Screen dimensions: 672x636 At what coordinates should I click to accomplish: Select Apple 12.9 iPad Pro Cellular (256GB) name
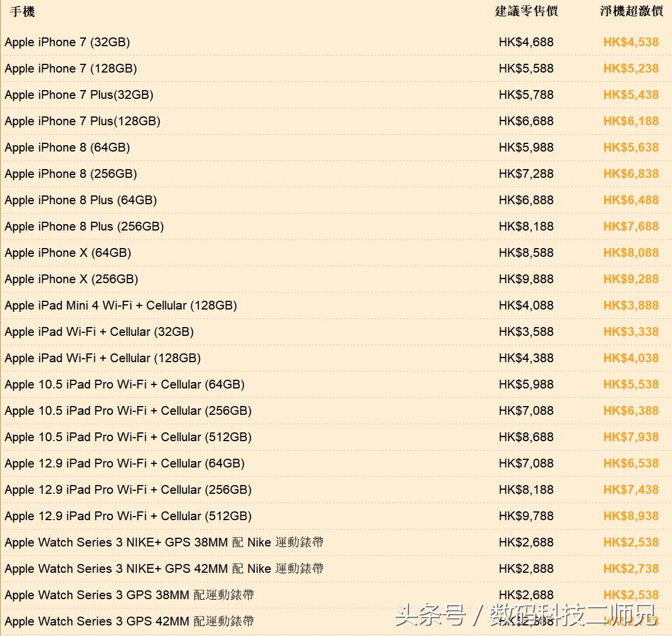coord(128,490)
